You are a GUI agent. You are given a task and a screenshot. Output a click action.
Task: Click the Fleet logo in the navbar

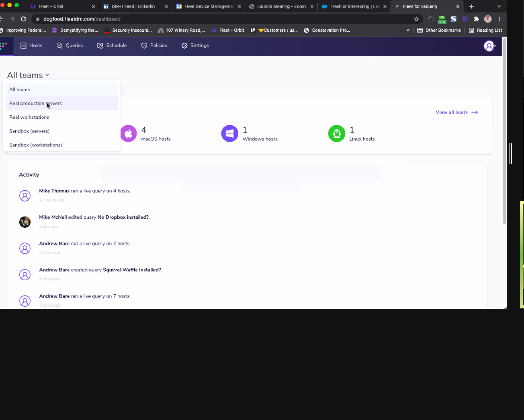click(x=4, y=45)
